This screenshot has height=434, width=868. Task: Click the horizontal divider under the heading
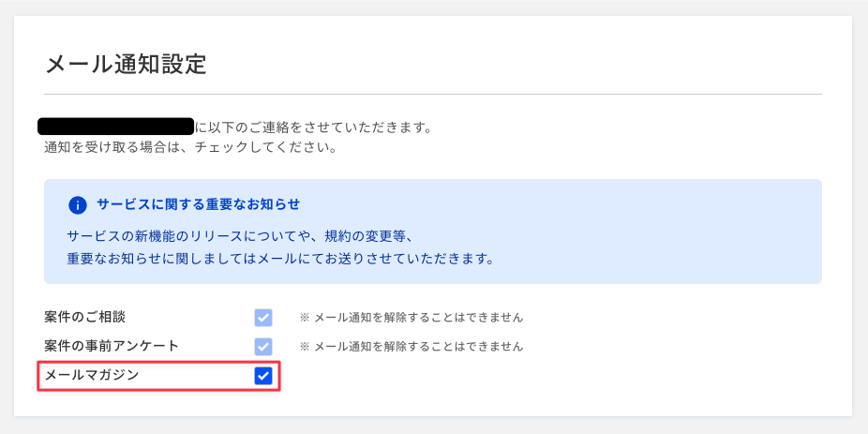[433, 94]
